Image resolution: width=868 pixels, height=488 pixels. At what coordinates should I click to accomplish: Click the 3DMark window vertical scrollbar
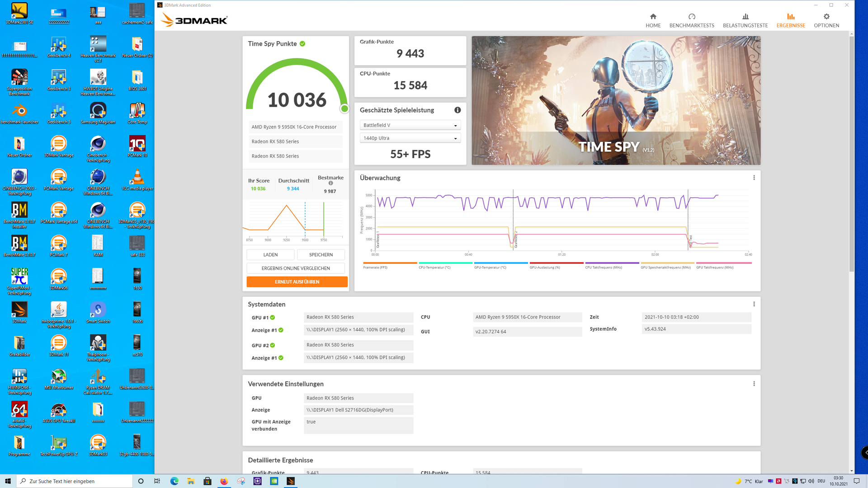851,154
